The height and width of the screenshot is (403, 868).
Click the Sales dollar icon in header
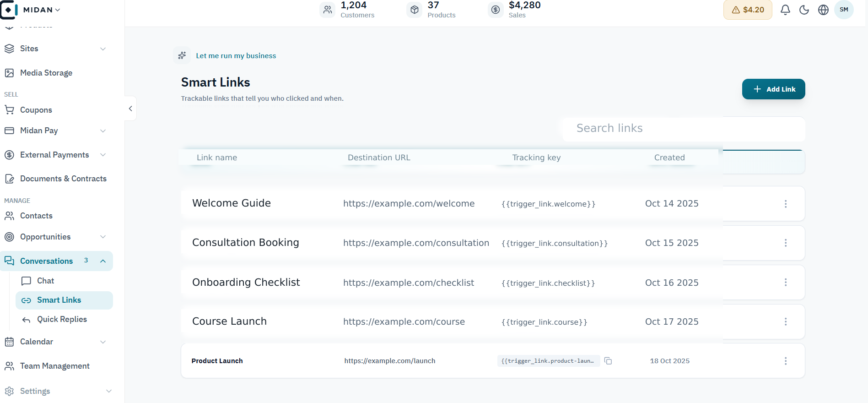pos(496,10)
